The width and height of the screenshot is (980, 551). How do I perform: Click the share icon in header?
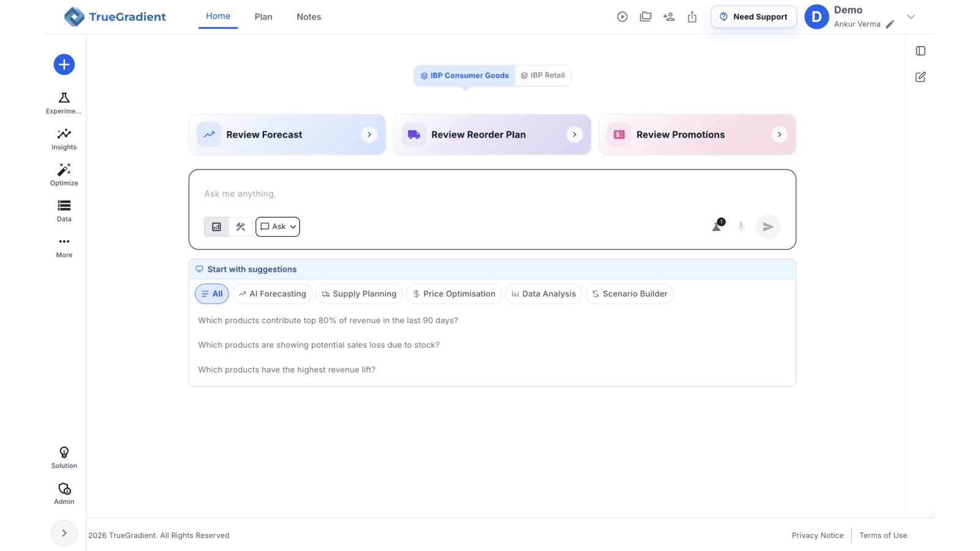point(692,17)
